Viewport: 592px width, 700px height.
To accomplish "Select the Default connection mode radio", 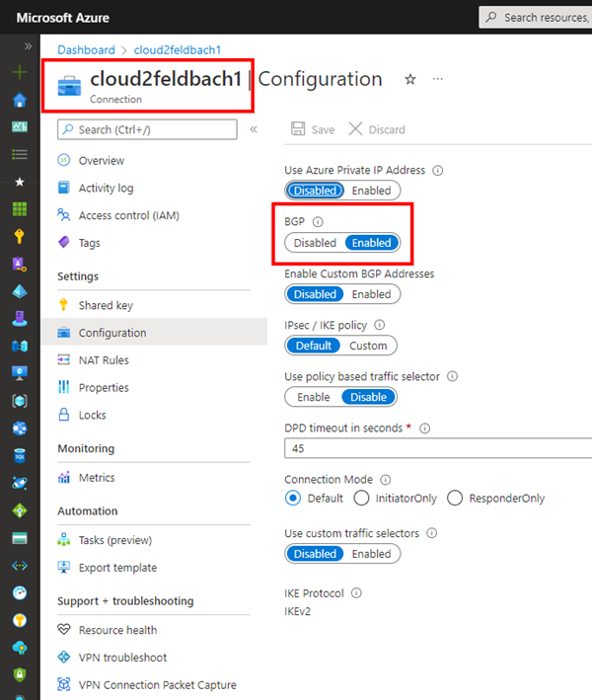I will [x=293, y=498].
